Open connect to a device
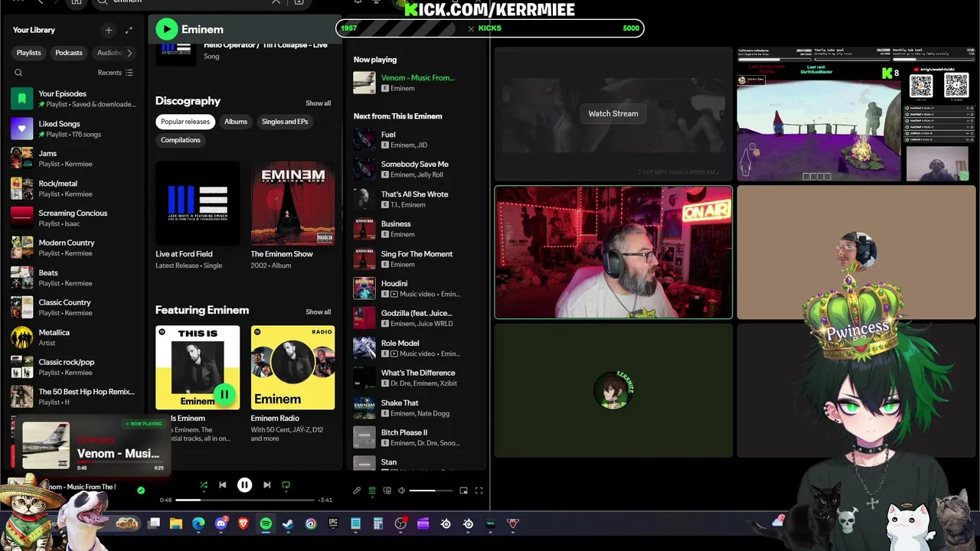The image size is (980, 551). click(x=387, y=491)
